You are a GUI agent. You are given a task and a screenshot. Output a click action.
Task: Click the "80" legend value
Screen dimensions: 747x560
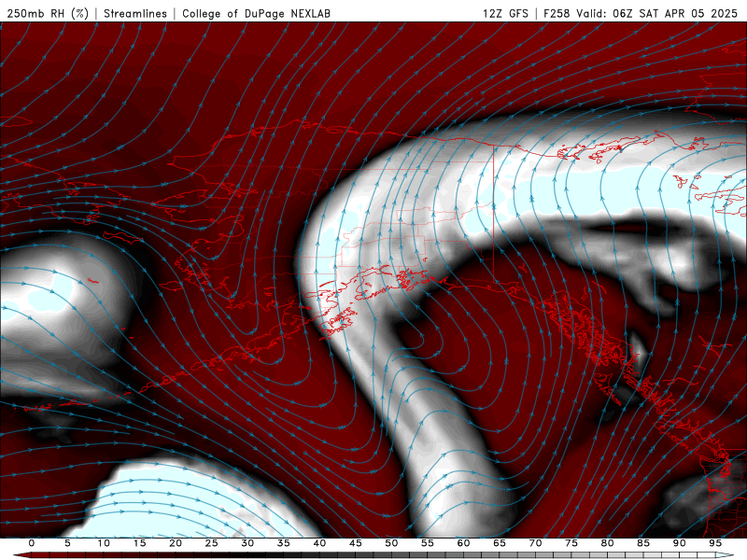[x=608, y=543]
